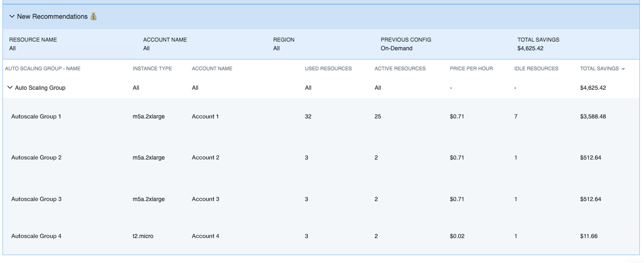Sort by Total Savings arrow icon
Viewport: 644px width, 263px height.
pos(623,69)
